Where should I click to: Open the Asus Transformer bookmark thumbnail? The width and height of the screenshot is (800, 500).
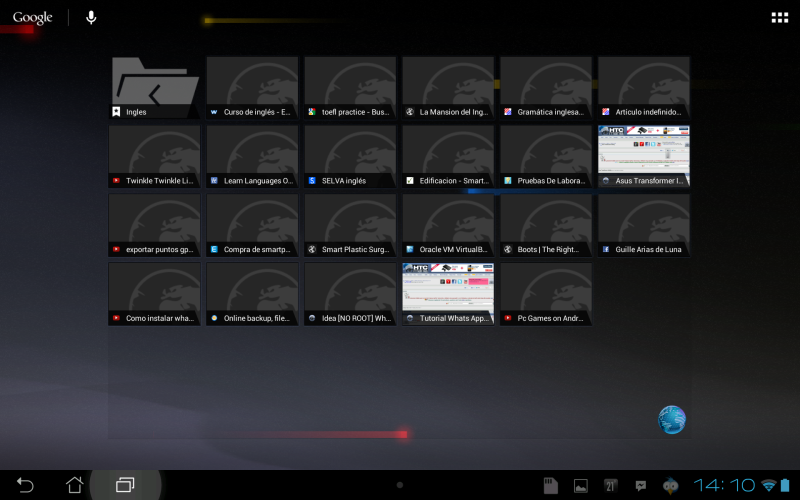644,156
